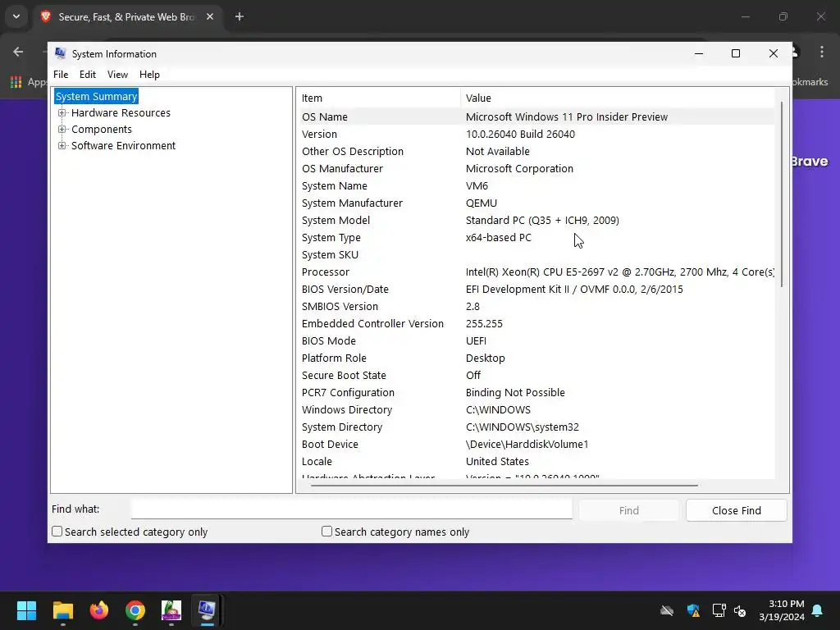Open Brave tab search chevron
The image size is (840, 630).
point(16,16)
